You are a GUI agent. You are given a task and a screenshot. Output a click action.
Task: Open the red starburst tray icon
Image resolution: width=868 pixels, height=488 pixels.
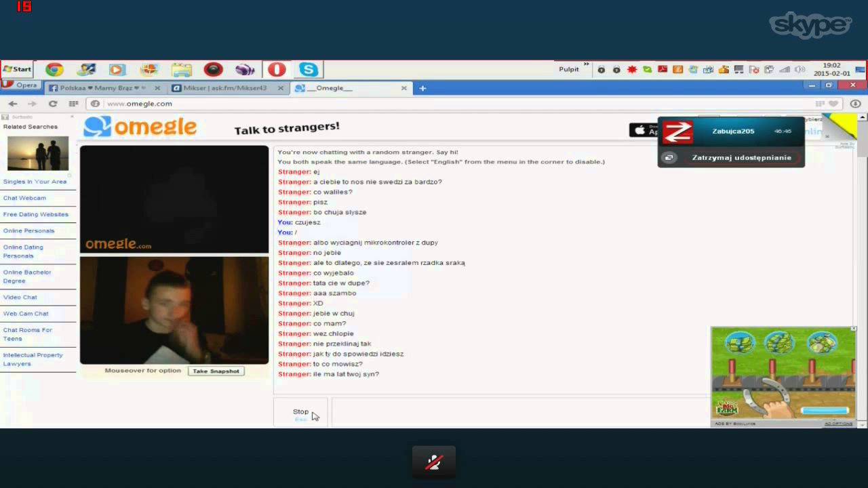(x=632, y=69)
